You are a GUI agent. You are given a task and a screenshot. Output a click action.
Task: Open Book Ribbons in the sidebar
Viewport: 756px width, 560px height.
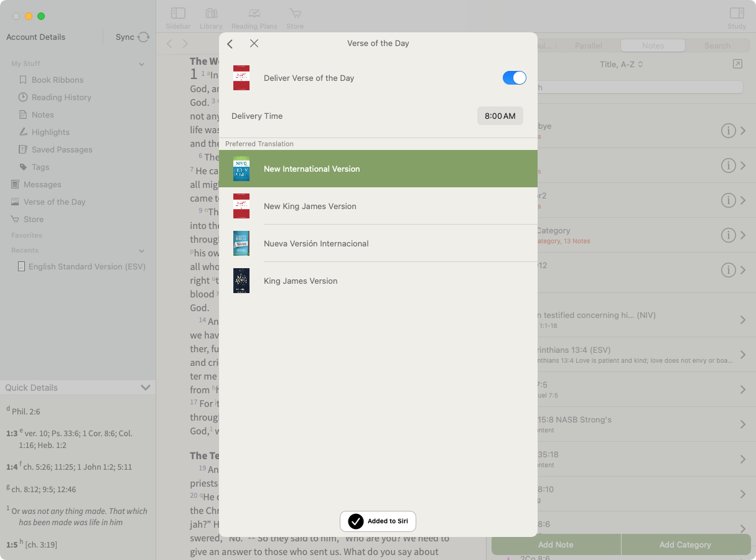57,80
